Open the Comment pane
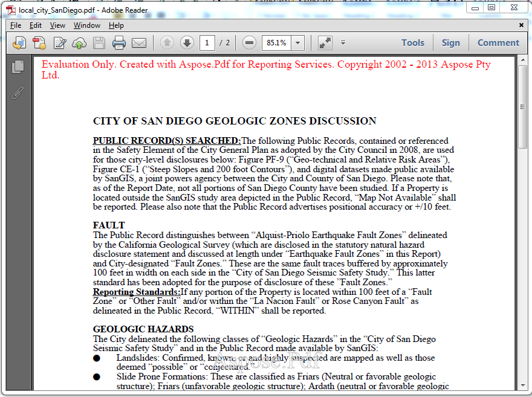 (x=498, y=43)
